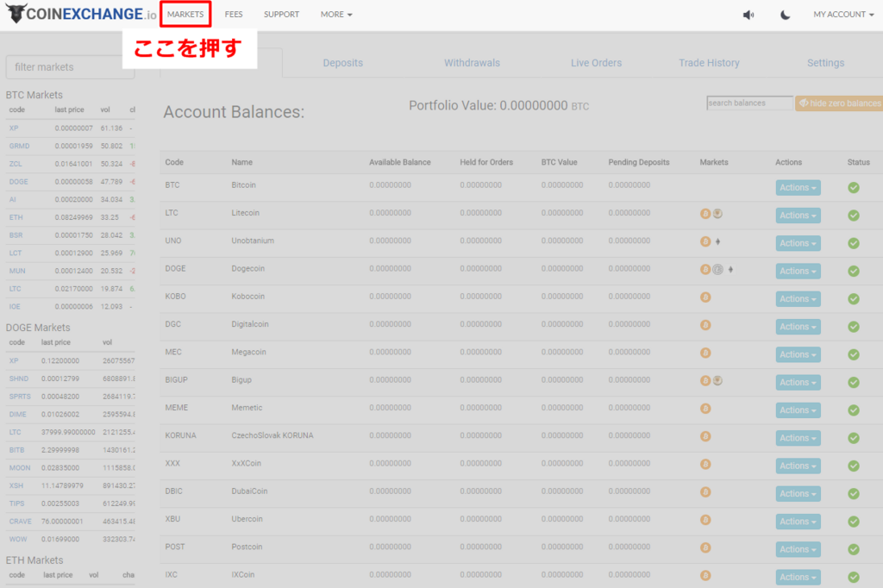Click the BTC market icon in Memetic row

[x=705, y=409]
